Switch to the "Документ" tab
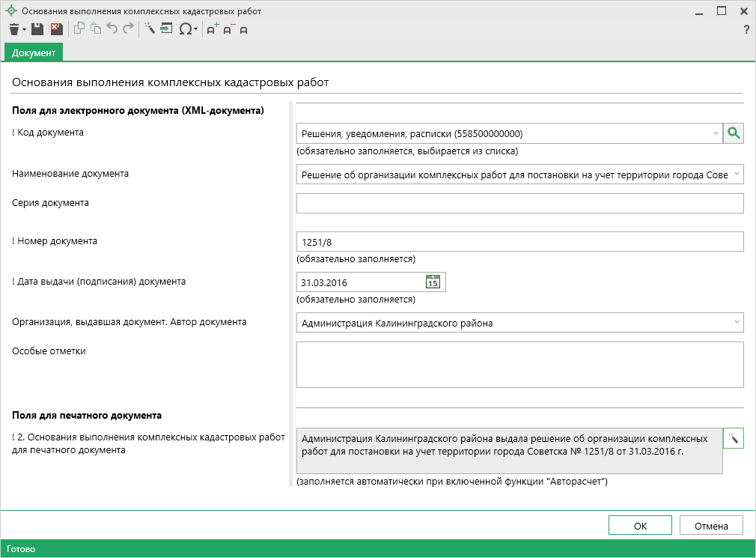The height and width of the screenshot is (558, 756). (x=34, y=53)
